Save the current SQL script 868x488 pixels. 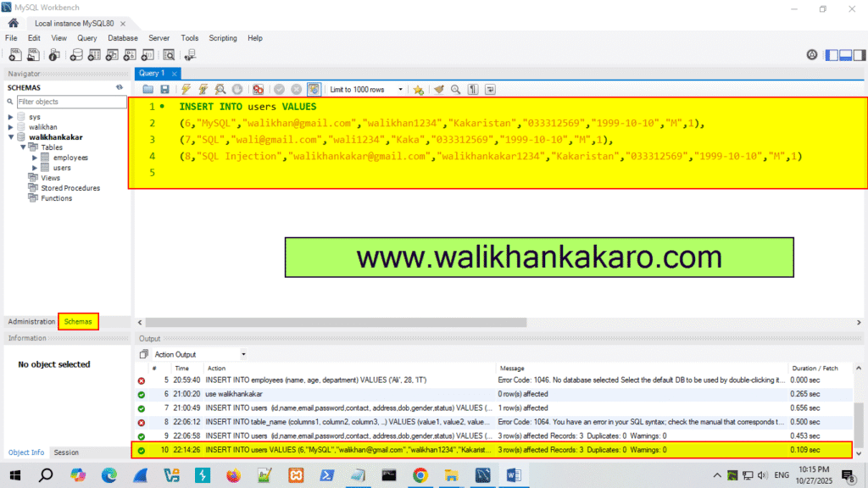[x=164, y=89]
